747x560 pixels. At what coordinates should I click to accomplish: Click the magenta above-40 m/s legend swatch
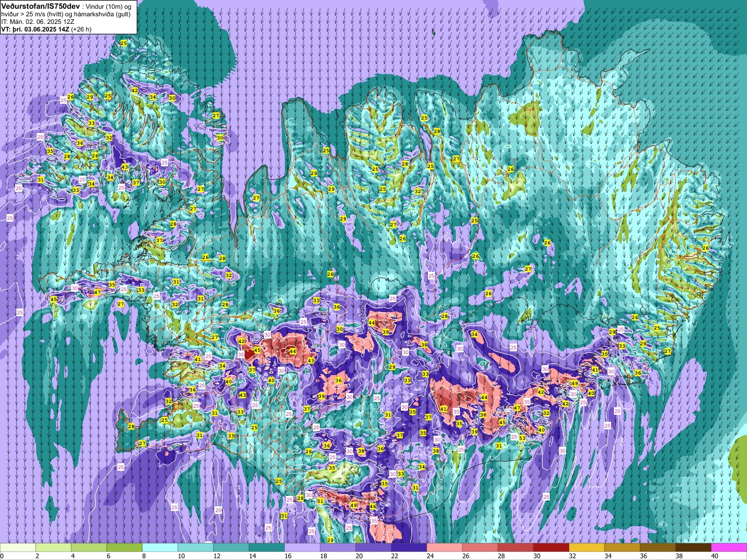(729, 548)
